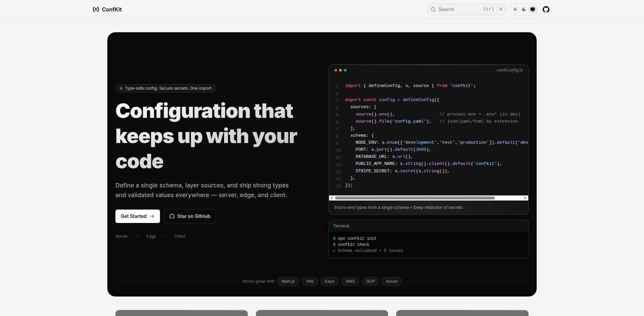Click the Azure badge
The height and width of the screenshot is (316, 644).
(x=392, y=281)
